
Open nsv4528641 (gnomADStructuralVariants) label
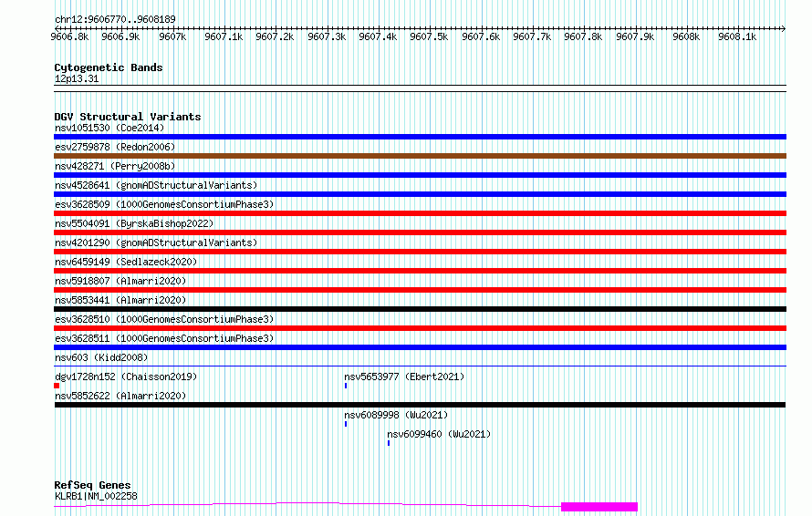point(156,185)
